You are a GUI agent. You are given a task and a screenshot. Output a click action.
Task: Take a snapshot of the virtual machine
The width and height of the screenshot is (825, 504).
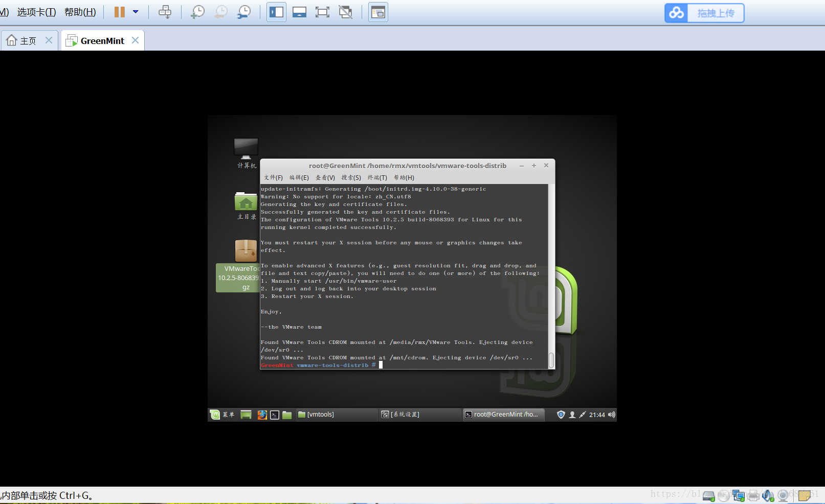[x=197, y=12]
